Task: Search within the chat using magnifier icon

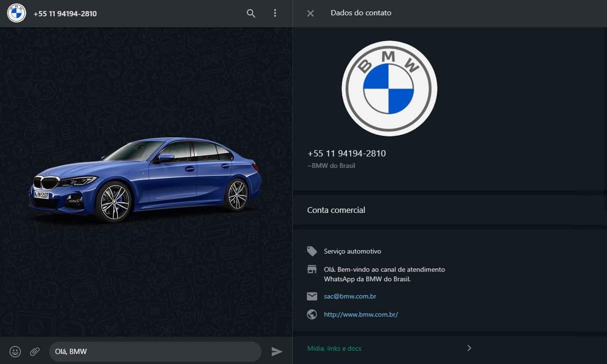Action: pyautogui.click(x=251, y=13)
